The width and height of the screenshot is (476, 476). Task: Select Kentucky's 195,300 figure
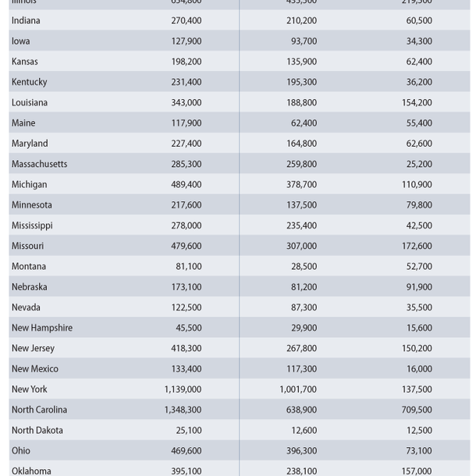click(x=301, y=83)
